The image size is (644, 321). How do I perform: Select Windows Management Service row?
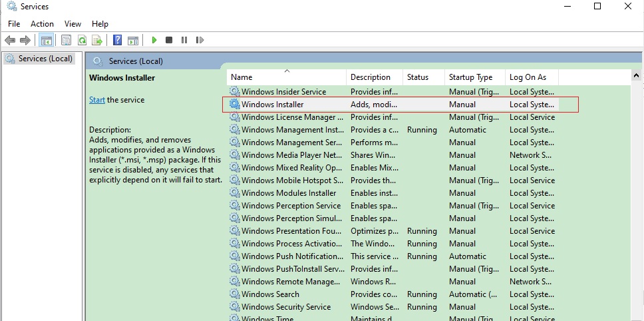[x=393, y=143]
